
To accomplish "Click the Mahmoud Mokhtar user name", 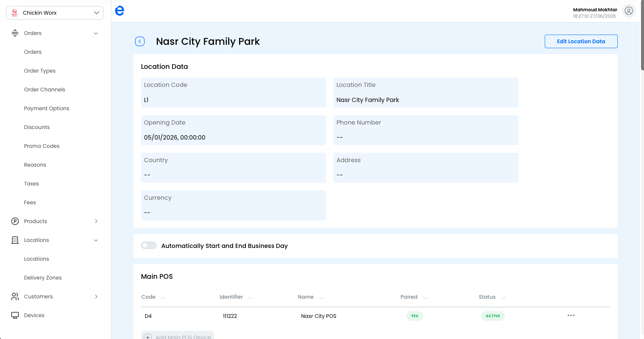I will (x=595, y=10).
